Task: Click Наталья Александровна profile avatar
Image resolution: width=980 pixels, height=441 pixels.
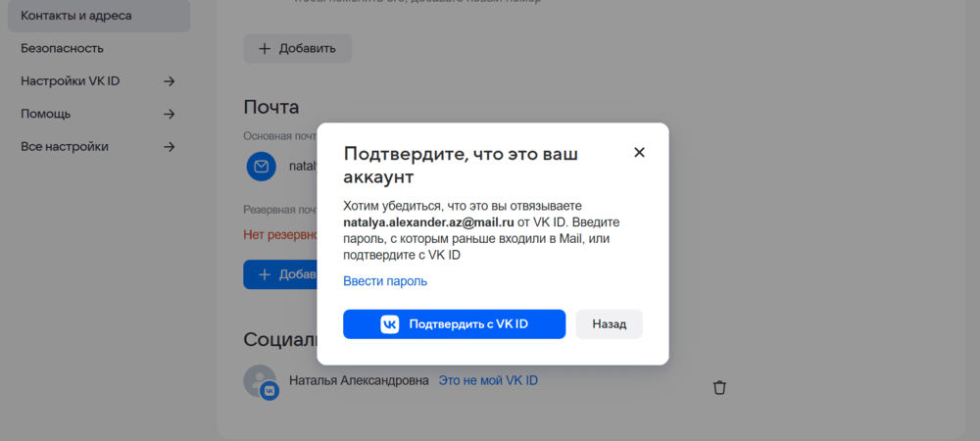Action: [x=260, y=381]
